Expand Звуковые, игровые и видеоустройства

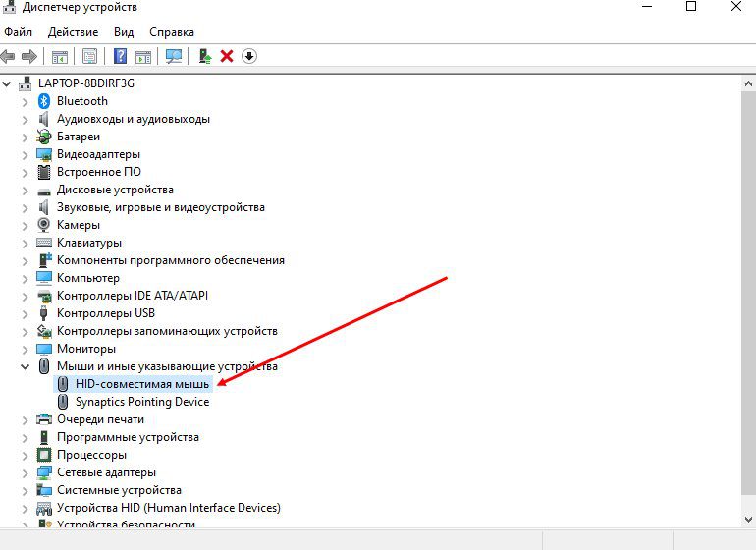click(x=26, y=208)
